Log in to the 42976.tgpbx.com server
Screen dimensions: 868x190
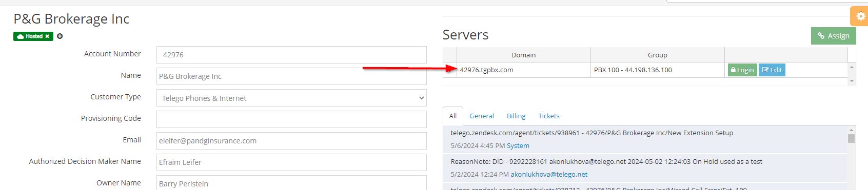pyautogui.click(x=742, y=70)
